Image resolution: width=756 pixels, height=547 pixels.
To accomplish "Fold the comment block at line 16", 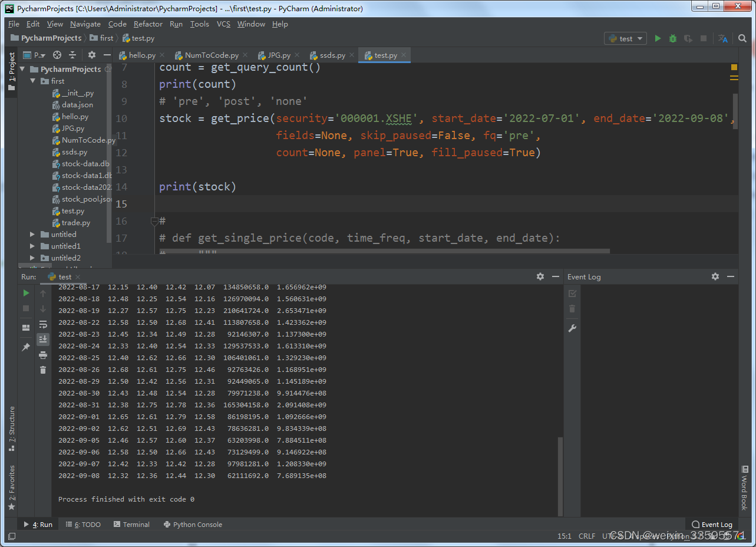I will [x=154, y=221].
